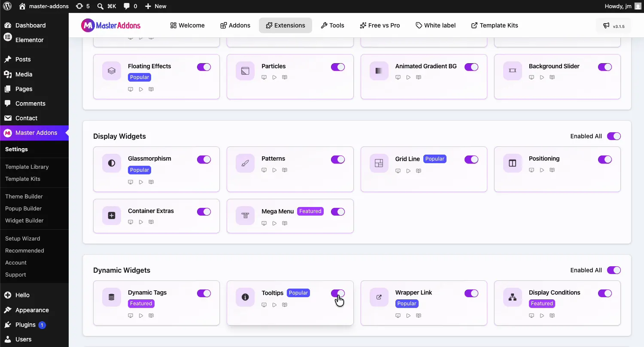Play the video tutorial for Display Conditions
Image resolution: width=644 pixels, height=347 pixels.
click(x=542, y=316)
